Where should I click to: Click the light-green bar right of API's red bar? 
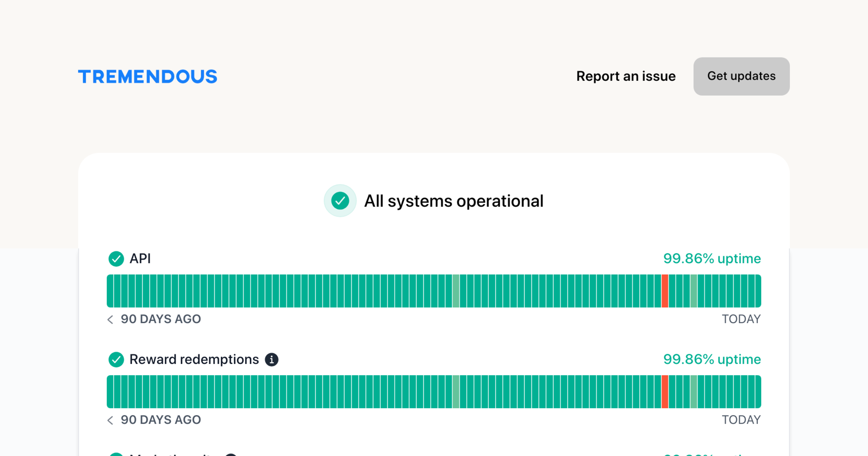click(x=694, y=291)
